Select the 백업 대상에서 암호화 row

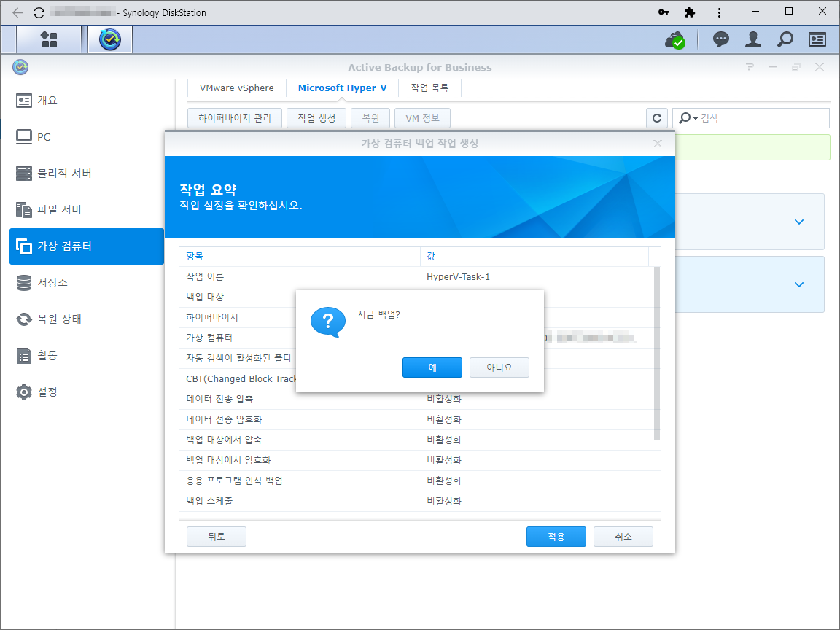point(417,460)
